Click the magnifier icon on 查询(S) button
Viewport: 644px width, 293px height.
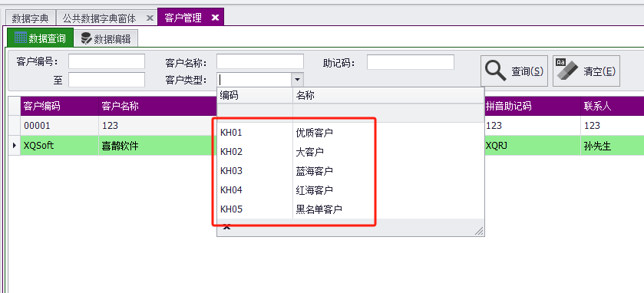click(495, 71)
